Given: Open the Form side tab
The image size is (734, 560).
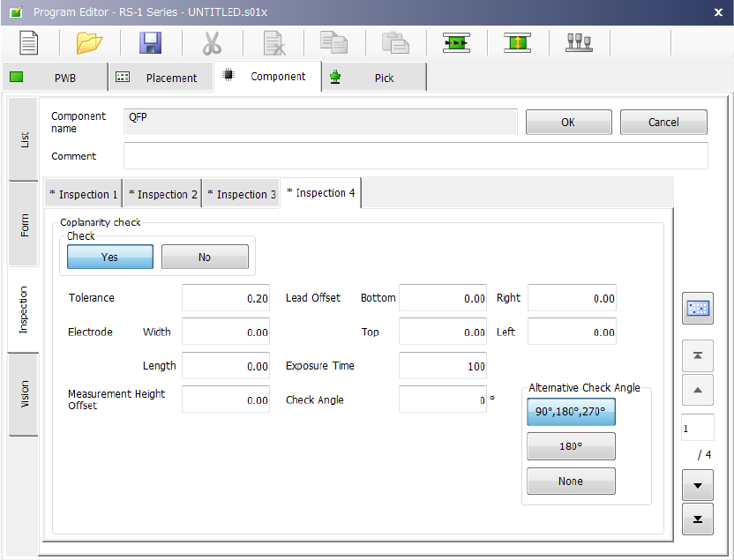Looking at the screenshot, I should pyautogui.click(x=24, y=225).
